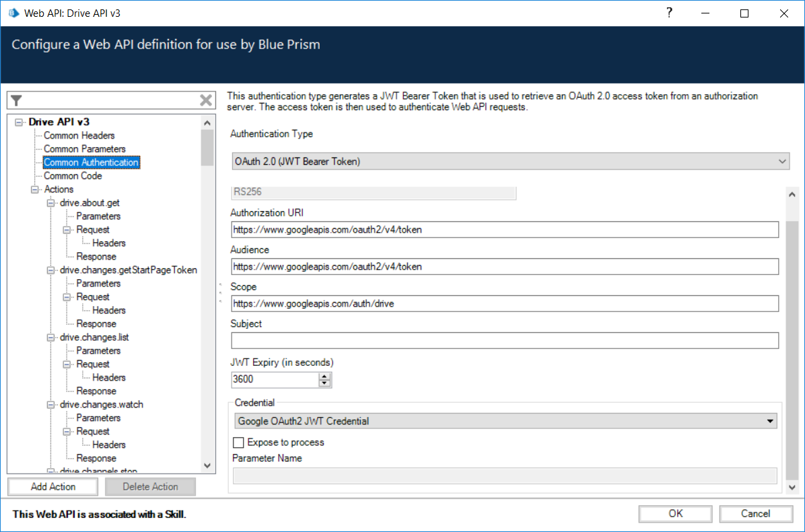Select Common Code tree item
This screenshot has height=532, width=805.
(73, 176)
